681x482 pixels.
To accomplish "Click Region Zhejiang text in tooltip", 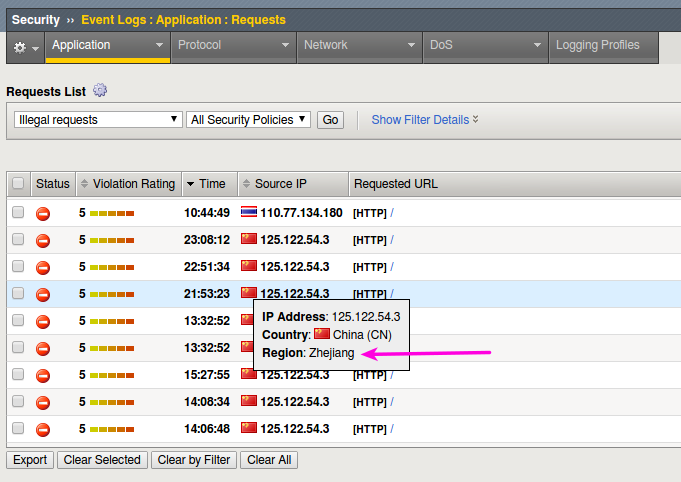I will coord(308,353).
